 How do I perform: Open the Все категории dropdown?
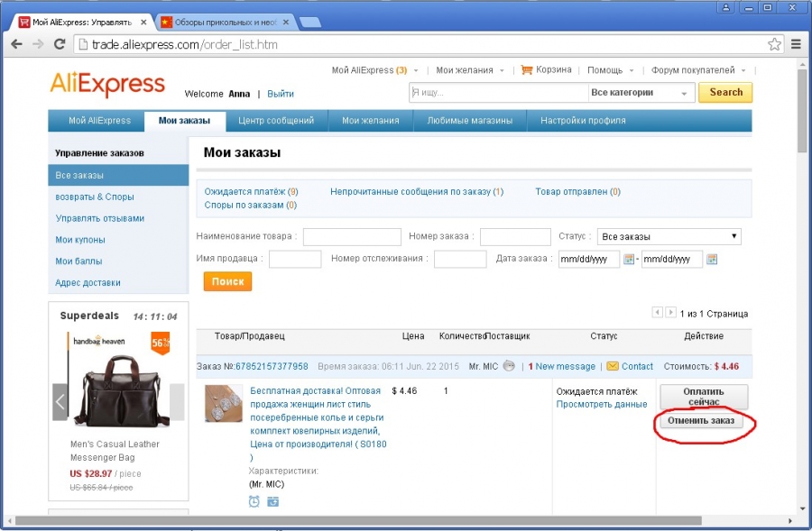tap(641, 93)
